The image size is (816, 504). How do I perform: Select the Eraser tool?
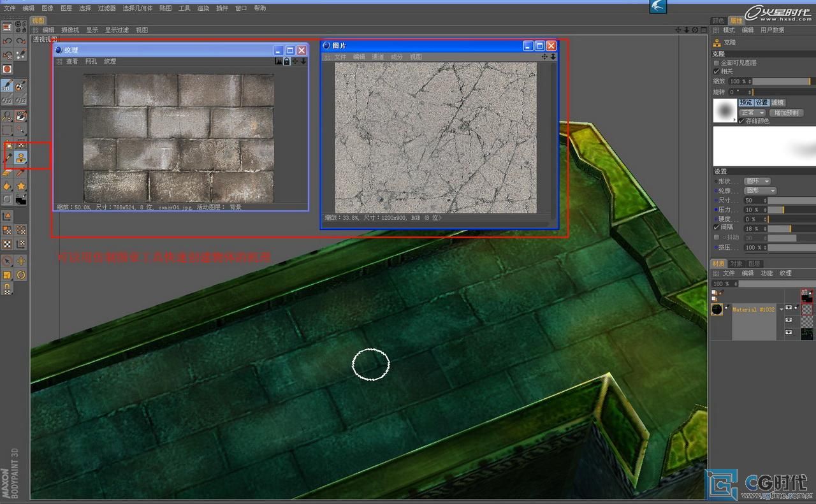pos(7,172)
